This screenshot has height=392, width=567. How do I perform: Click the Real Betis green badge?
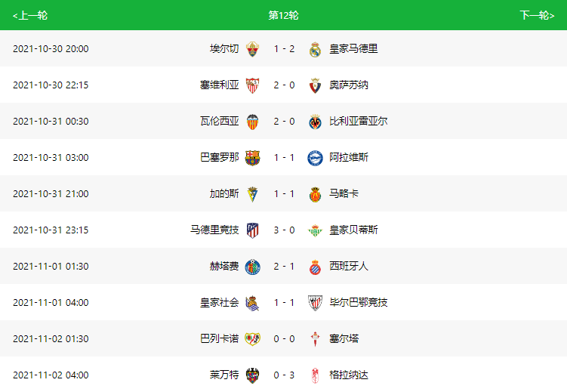315,230
